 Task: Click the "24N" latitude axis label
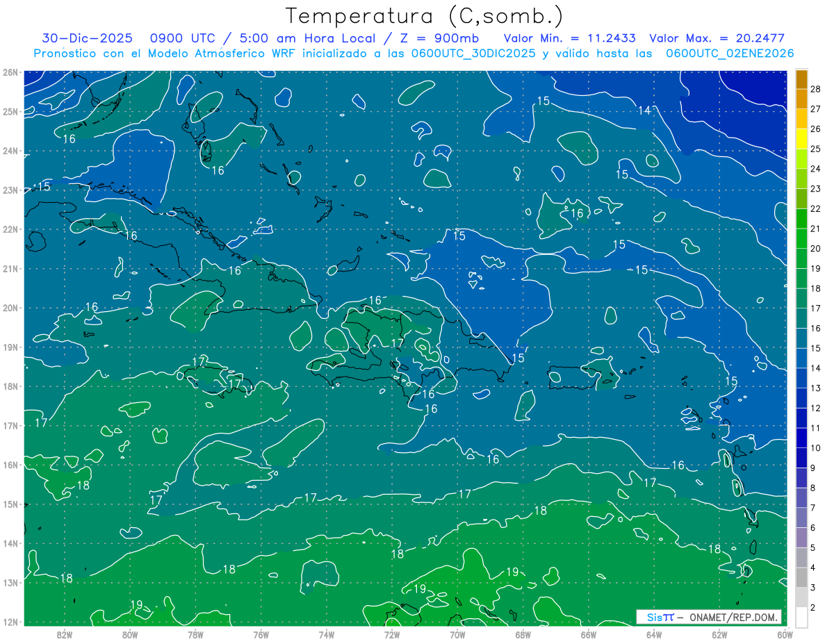point(10,151)
